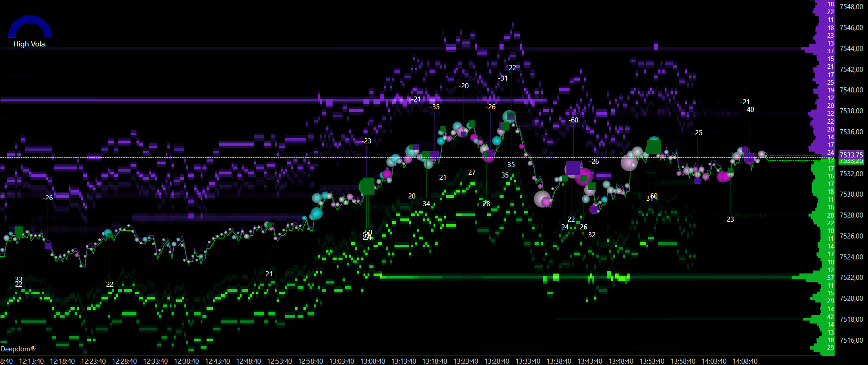Click the -31 trade volume label
This screenshot has width=868, height=365.
click(x=502, y=78)
